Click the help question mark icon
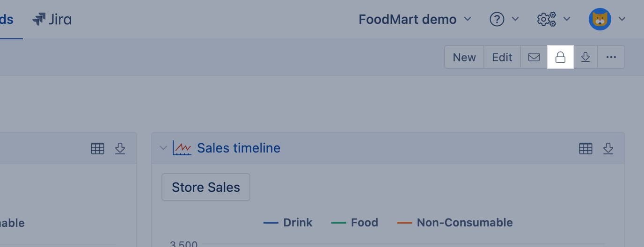Viewport: 644px width, 247px height. click(x=497, y=19)
